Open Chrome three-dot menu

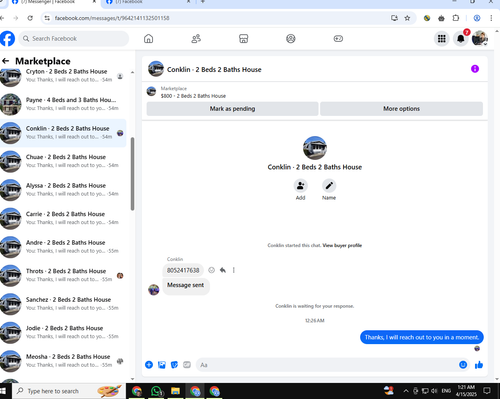pos(491,18)
